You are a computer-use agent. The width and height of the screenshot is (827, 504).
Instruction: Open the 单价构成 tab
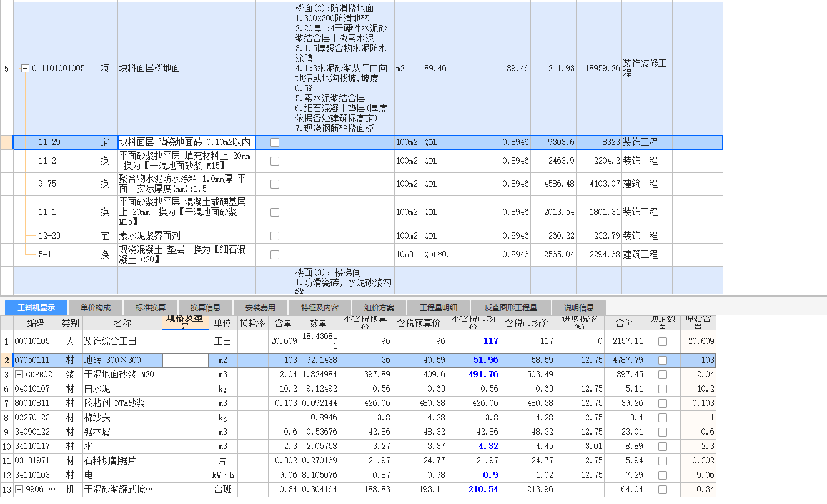95,308
